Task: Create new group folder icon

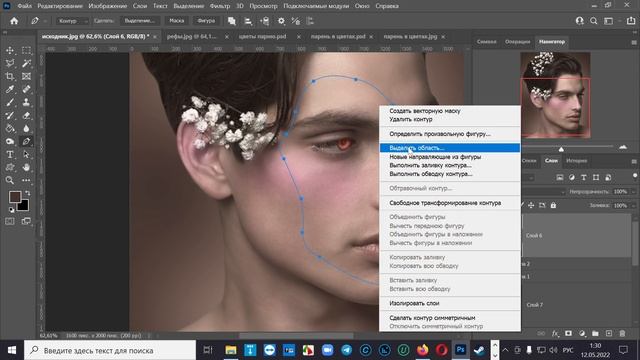Action: pyautogui.click(x=595, y=333)
